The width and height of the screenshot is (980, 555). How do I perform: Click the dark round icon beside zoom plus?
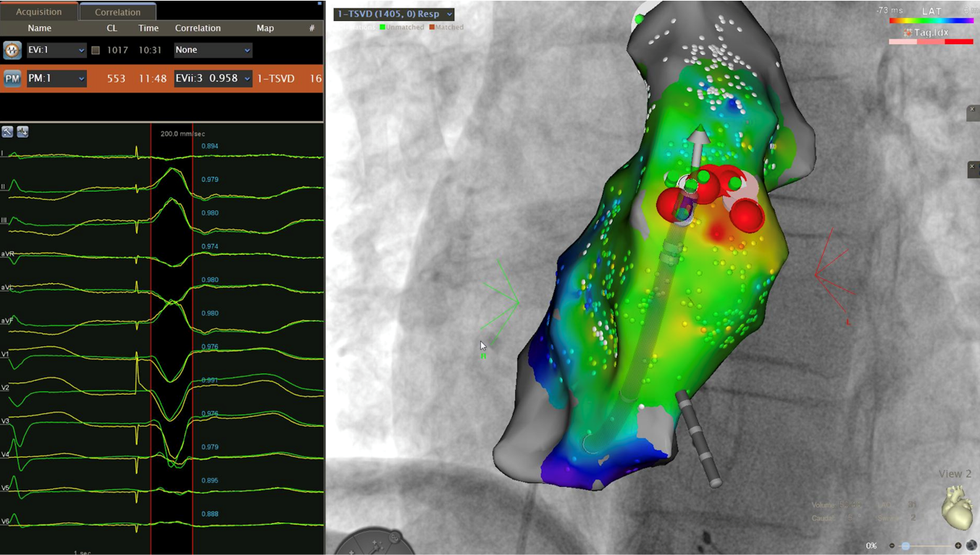pyautogui.click(x=972, y=546)
